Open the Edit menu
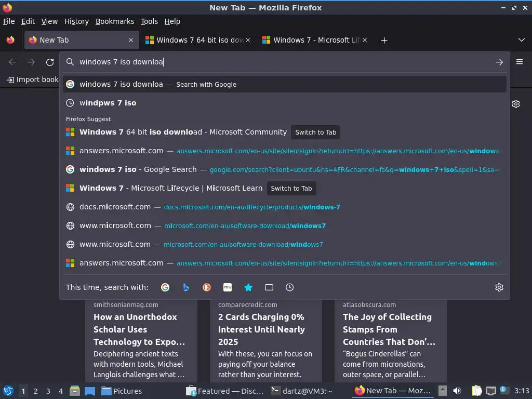 (28, 21)
